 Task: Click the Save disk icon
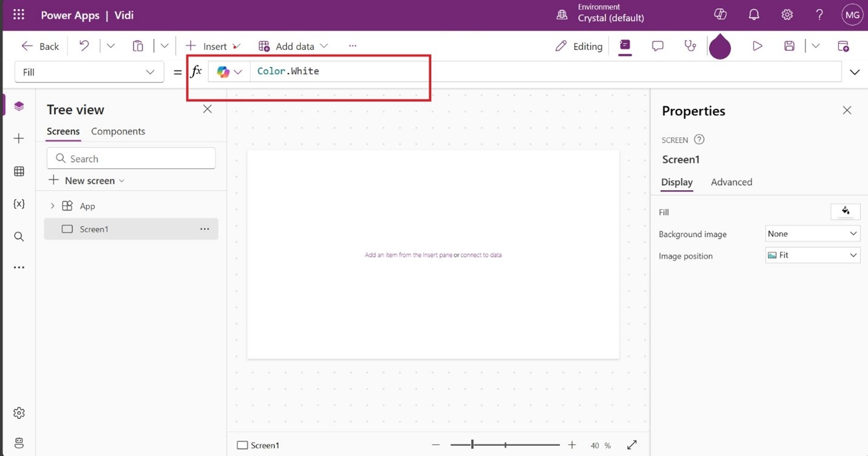coord(789,46)
